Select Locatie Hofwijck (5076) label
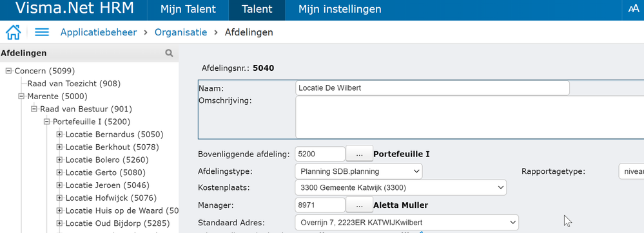 [112, 198]
